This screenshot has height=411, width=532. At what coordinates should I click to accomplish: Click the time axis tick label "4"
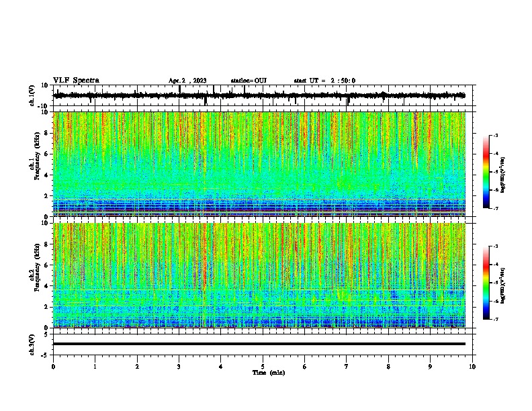pyautogui.click(x=221, y=367)
